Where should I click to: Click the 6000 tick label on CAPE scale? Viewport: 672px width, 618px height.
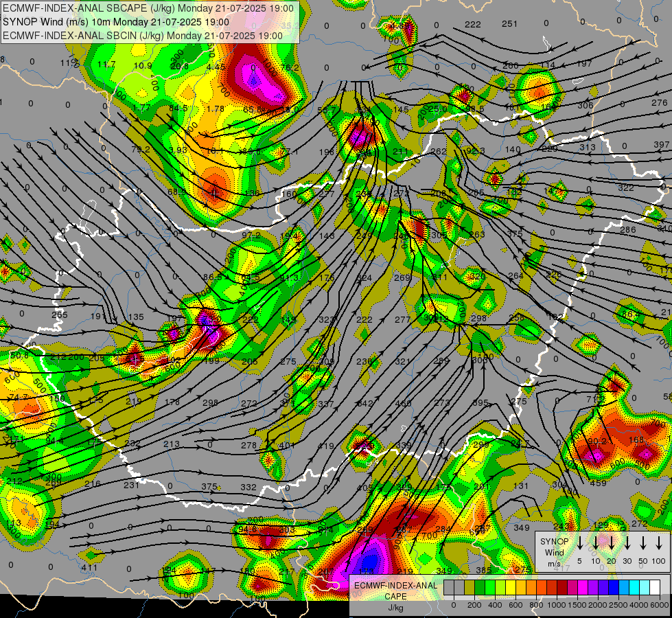click(x=660, y=605)
